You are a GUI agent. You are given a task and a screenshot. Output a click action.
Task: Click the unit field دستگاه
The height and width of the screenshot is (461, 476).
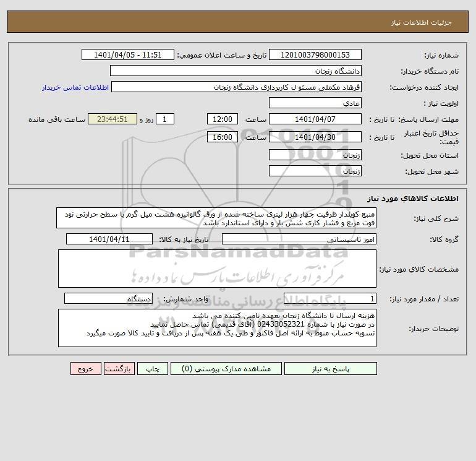(108, 299)
